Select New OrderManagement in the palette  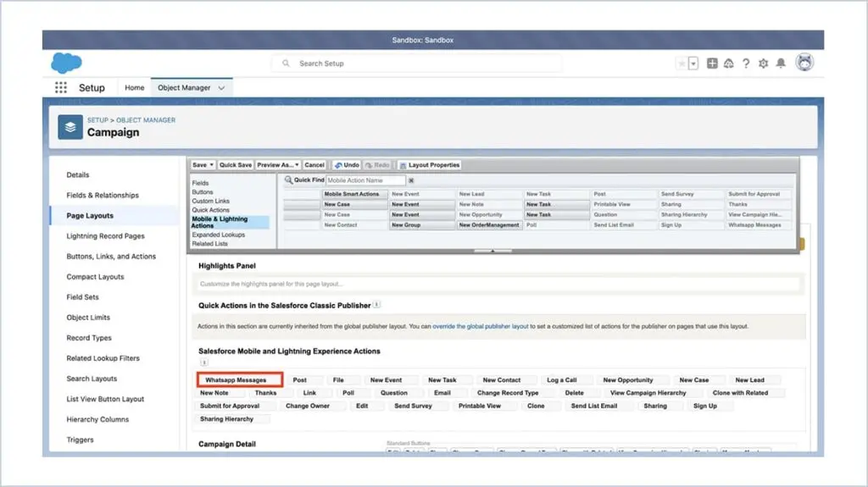489,225
